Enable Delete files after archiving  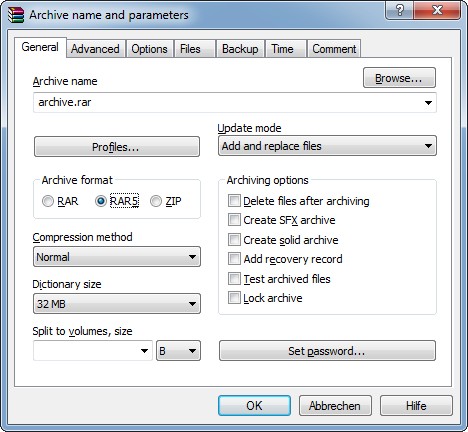234,201
